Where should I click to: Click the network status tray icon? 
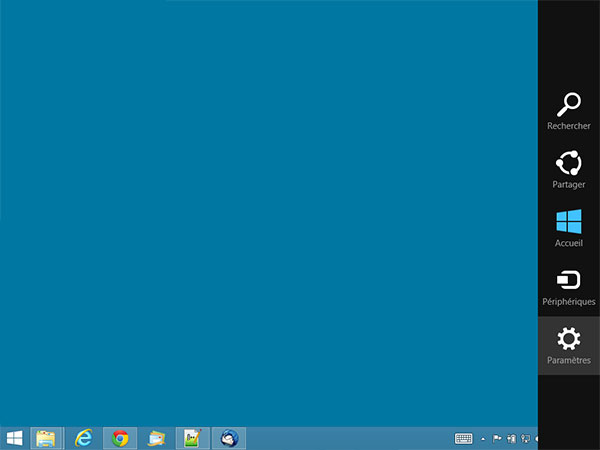(x=524, y=438)
